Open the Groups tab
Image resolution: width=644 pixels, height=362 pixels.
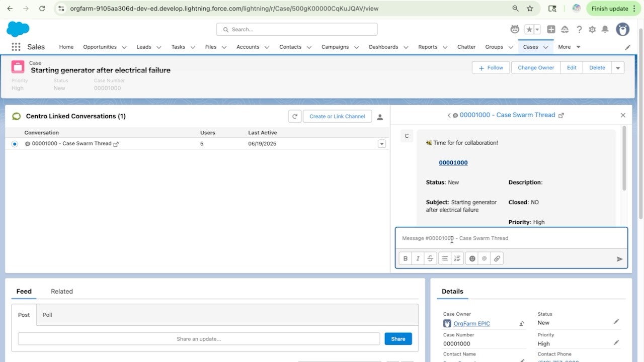click(494, 47)
